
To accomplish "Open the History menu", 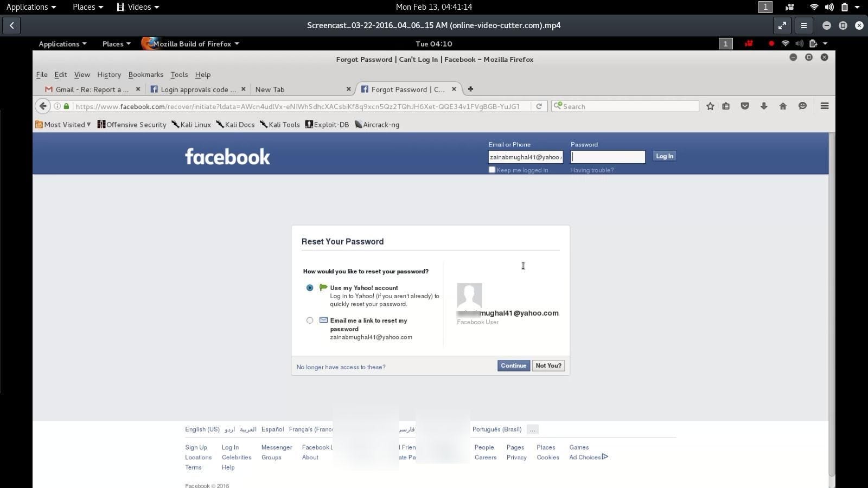I will (x=109, y=75).
